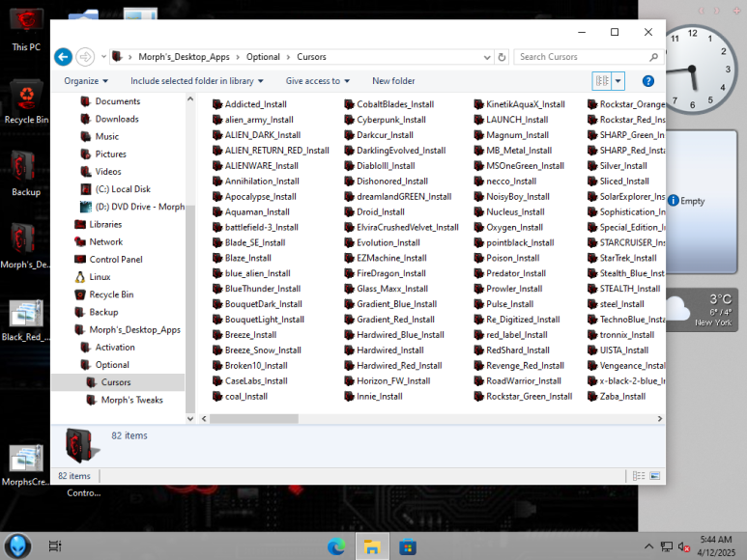Select the Cyberpunk_Install file
This screenshot has height=560, width=747.
coord(390,120)
